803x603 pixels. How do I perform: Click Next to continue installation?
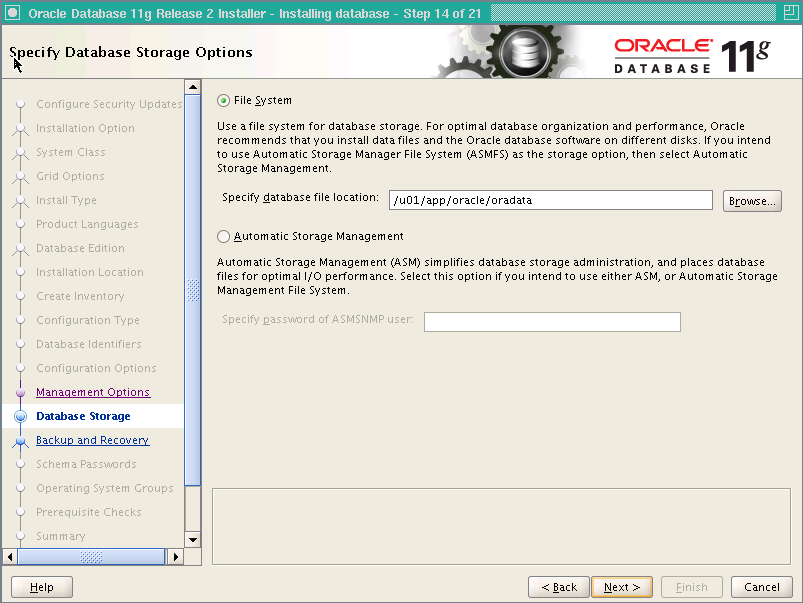pyautogui.click(x=621, y=587)
